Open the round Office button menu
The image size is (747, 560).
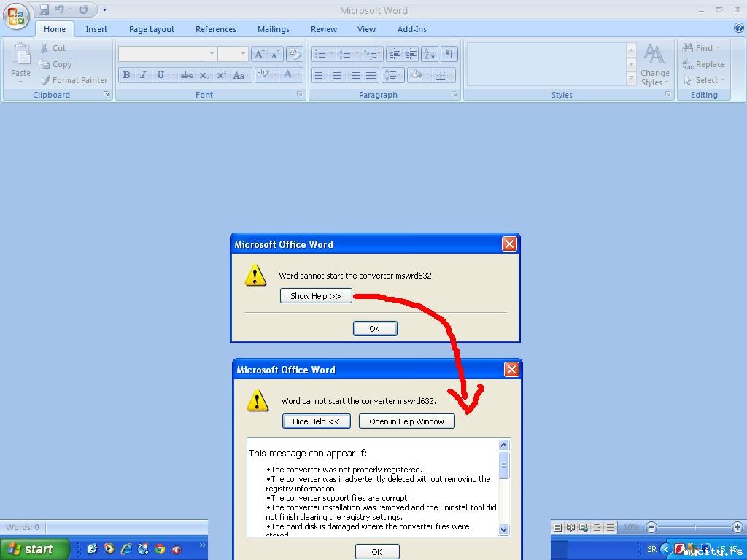point(16,16)
